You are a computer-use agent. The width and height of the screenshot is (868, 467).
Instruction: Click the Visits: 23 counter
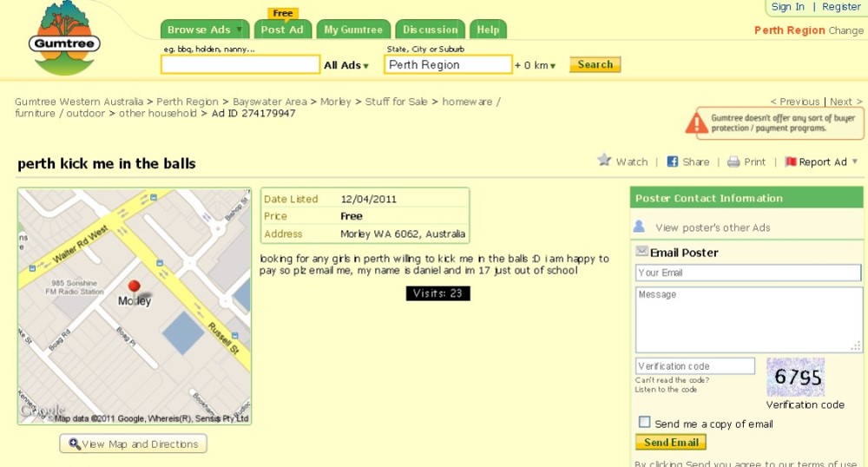437,293
